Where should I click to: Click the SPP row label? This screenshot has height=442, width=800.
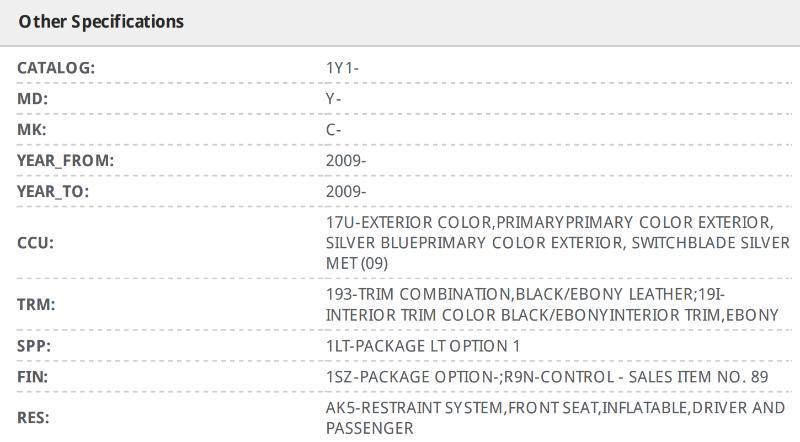[x=33, y=346]
